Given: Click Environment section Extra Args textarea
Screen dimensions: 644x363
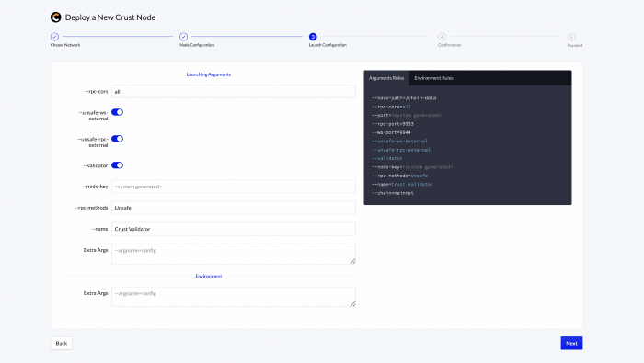Looking at the screenshot, I should (x=234, y=297).
